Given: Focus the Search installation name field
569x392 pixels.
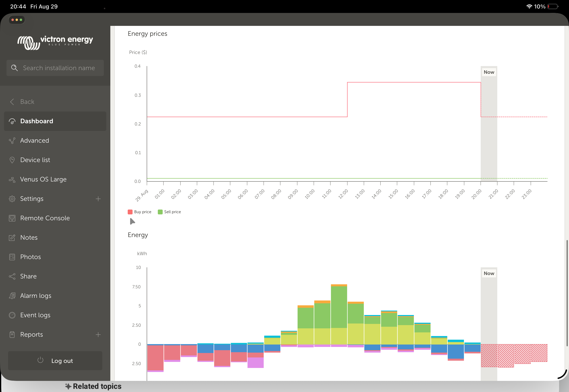Looking at the screenshot, I should [59, 68].
